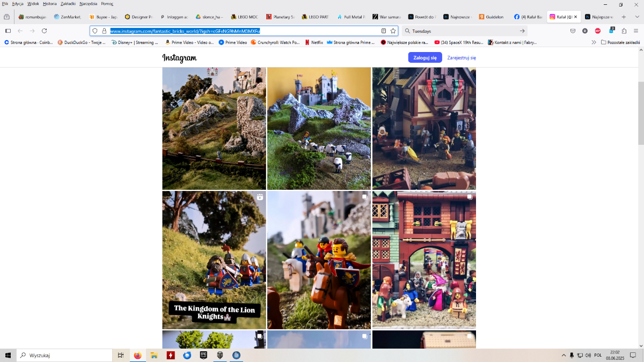644x362 pixels.
Task: Expand hidden system tray icons
Action: pyautogui.click(x=563, y=355)
